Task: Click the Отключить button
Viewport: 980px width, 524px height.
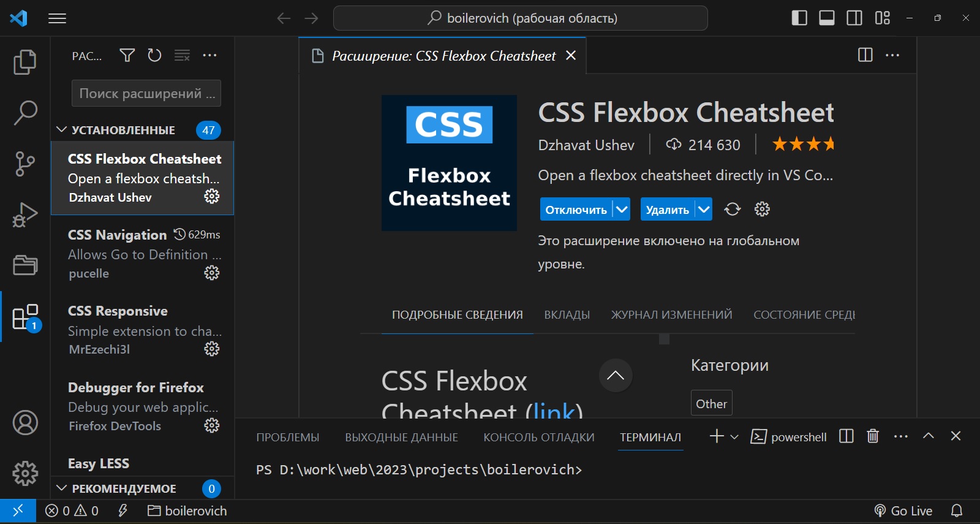Action: tap(576, 210)
